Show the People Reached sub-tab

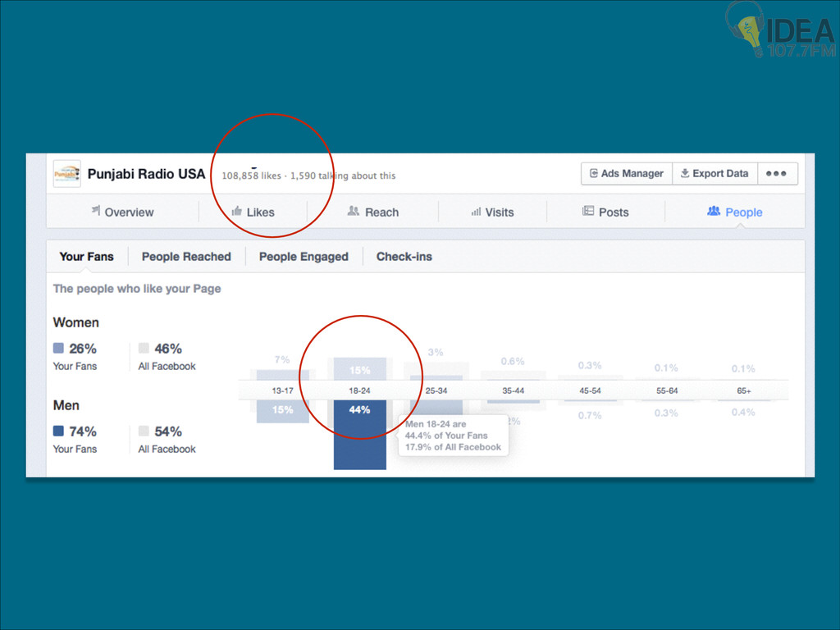(x=186, y=257)
